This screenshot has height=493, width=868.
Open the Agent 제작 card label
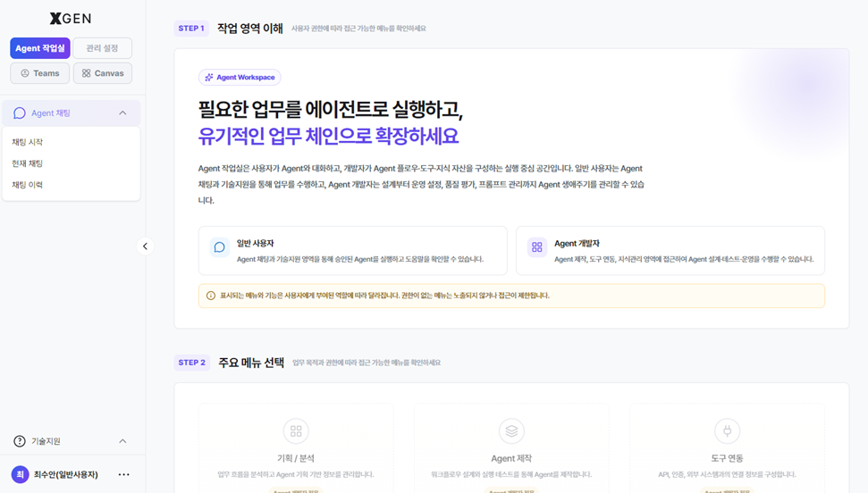coord(511,458)
